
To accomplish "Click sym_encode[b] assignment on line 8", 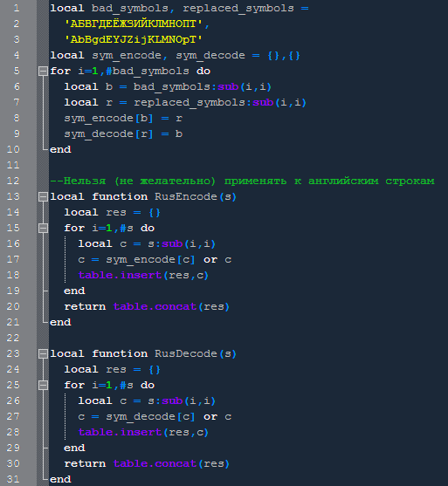I will tap(123, 119).
